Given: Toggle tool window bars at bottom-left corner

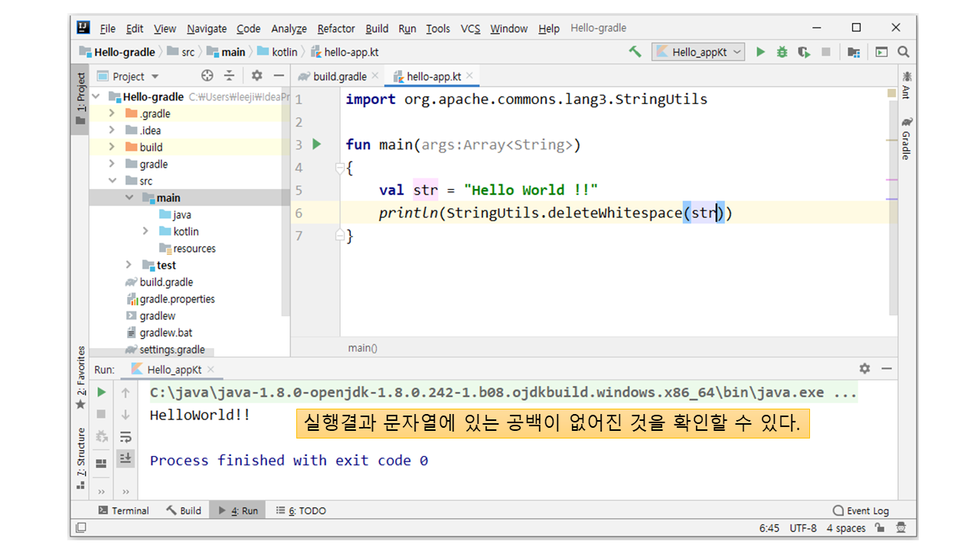Looking at the screenshot, I should click(80, 528).
